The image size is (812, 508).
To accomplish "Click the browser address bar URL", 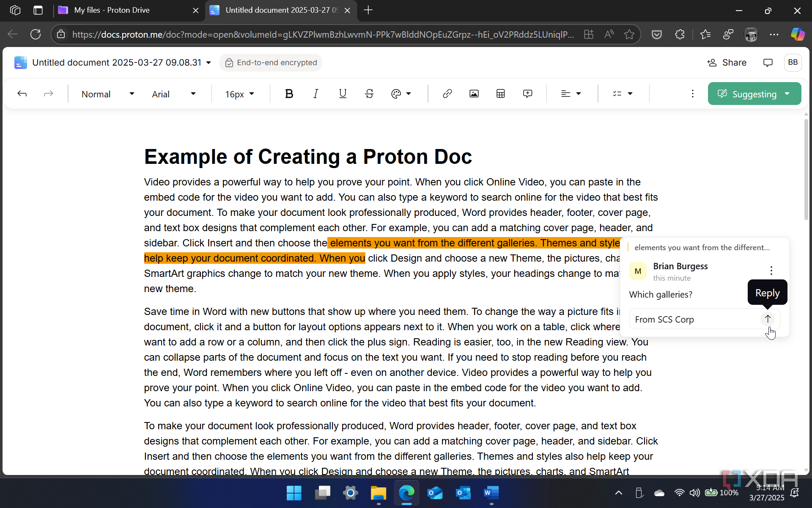I will (323, 34).
